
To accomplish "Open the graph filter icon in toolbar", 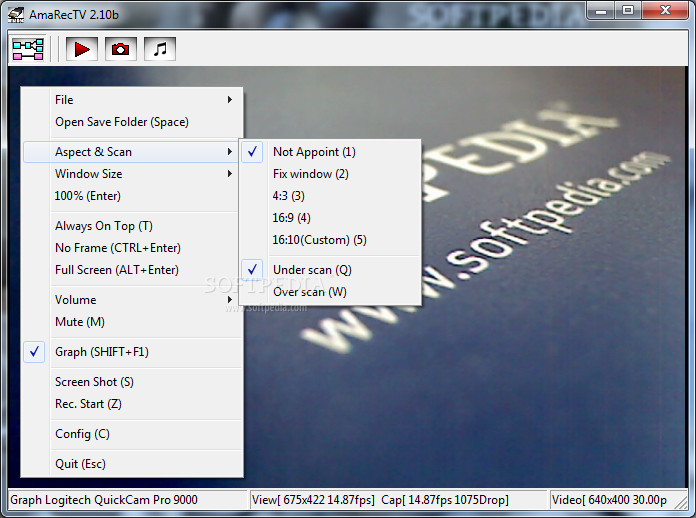I will pos(28,49).
